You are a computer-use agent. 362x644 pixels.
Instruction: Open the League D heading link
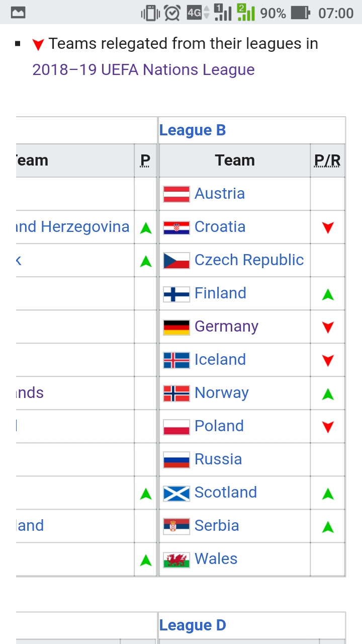pyautogui.click(x=193, y=625)
